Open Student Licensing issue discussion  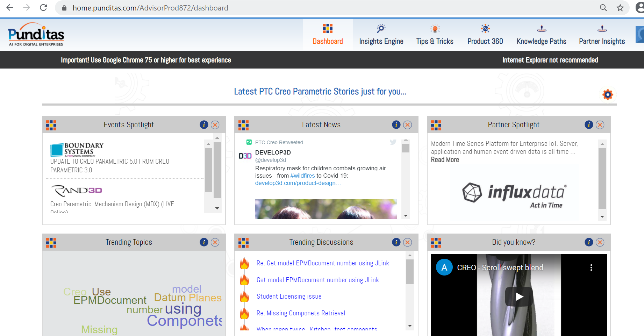click(289, 296)
